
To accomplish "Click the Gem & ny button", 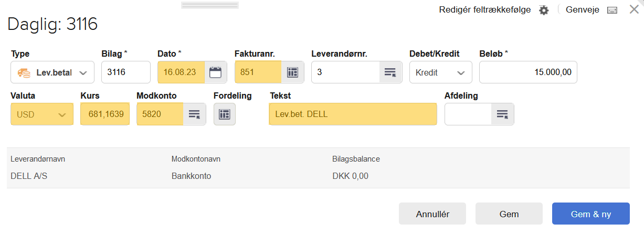I will click(591, 214).
